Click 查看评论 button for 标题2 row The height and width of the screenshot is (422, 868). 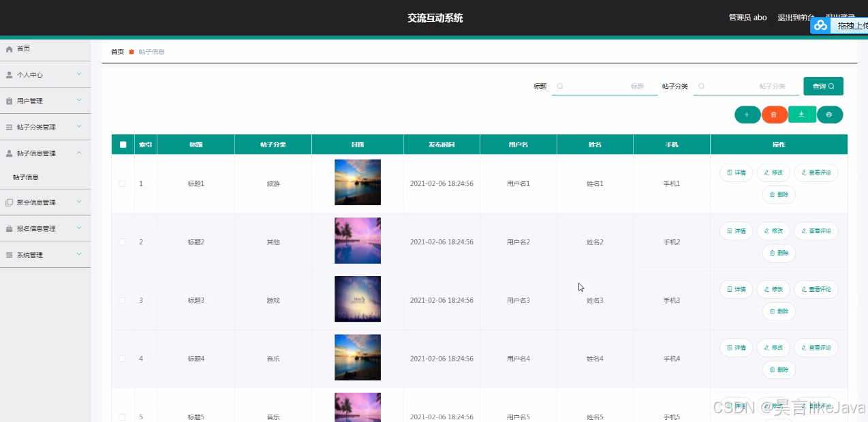coord(816,231)
